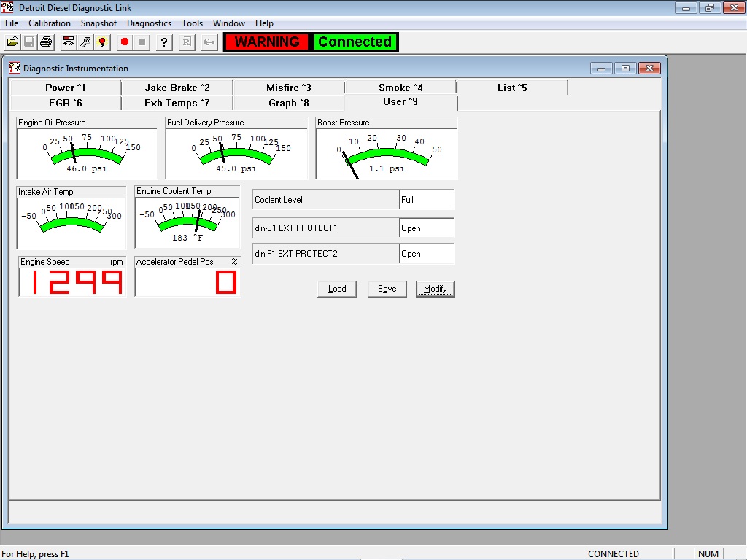Open the Diagnostics menu

tap(149, 23)
